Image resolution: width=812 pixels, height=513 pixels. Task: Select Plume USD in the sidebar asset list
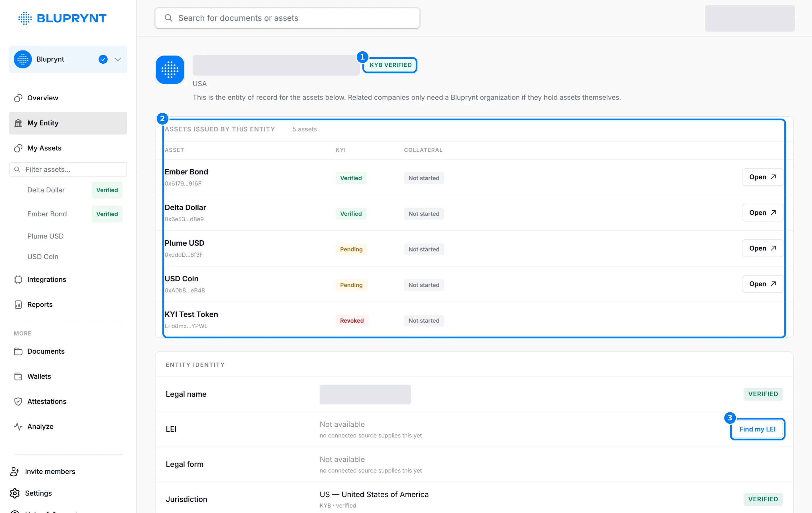click(46, 236)
